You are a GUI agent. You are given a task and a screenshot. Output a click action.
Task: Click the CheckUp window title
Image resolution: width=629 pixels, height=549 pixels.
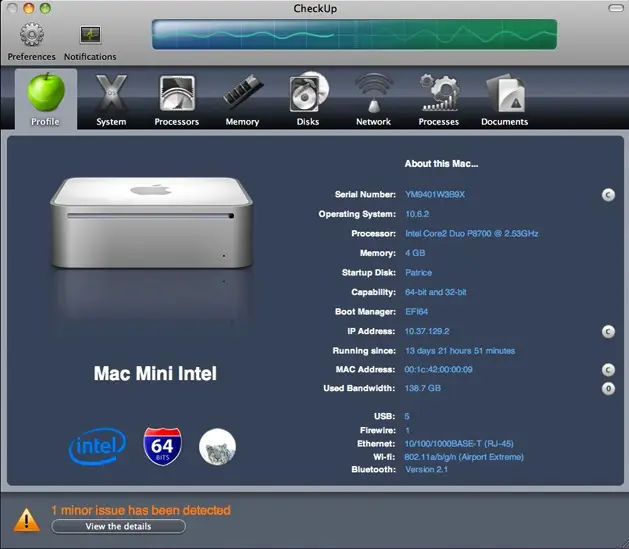[x=315, y=8]
